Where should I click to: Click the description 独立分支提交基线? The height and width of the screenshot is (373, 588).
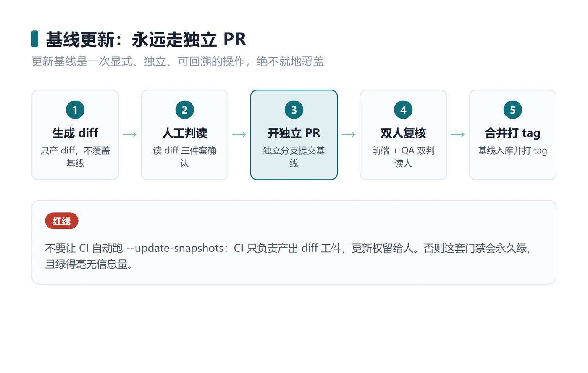coord(294,157)
